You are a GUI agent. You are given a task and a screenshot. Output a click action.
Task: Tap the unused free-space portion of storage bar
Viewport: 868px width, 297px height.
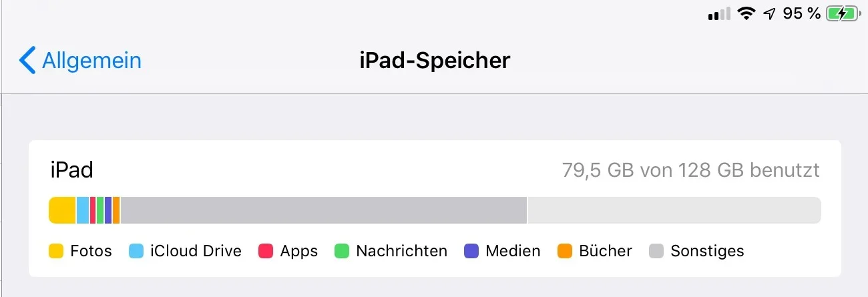[x=673, y=210]
